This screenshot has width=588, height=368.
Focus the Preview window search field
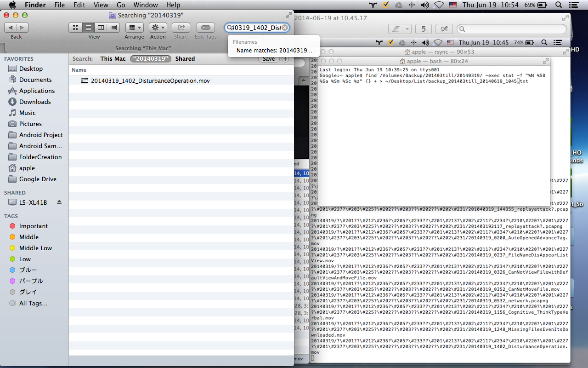pos(512,29)
